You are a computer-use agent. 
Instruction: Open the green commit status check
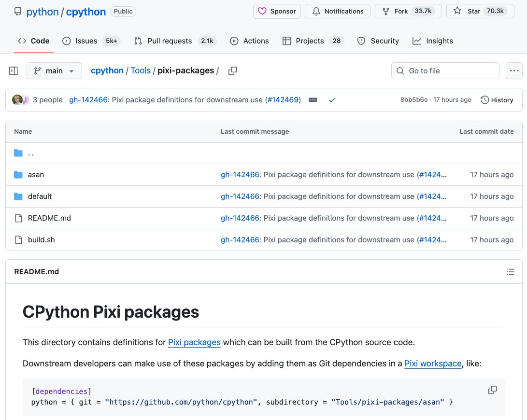click(x=332, y=100)
